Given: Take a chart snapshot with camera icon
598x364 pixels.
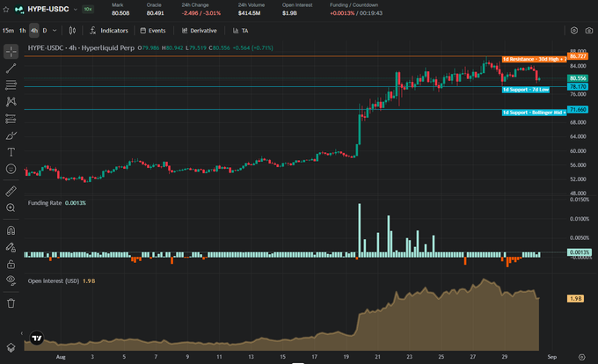Looking at the screenshot, I should pyautogui.click(x=589, y=31).
